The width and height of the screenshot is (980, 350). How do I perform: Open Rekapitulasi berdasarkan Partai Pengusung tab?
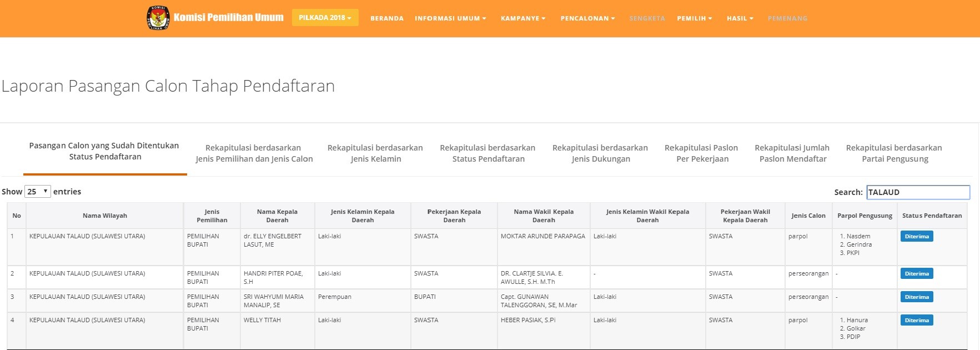[894, 153]
